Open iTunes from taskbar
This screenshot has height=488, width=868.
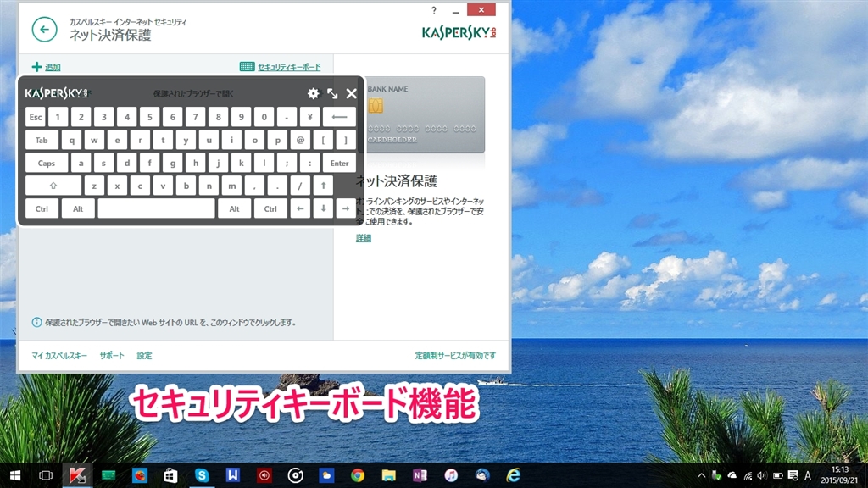451,475
